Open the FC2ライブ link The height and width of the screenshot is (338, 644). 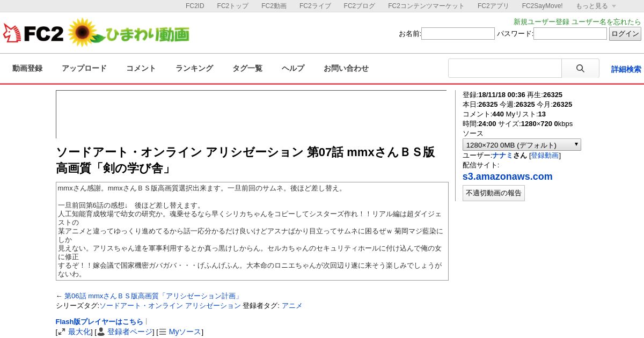pos(315,6)
